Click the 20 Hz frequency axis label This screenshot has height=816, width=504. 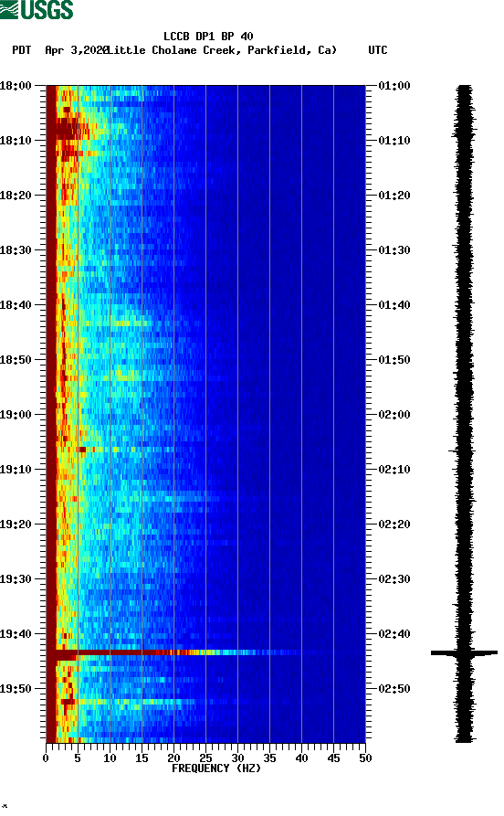click(173, 758)
